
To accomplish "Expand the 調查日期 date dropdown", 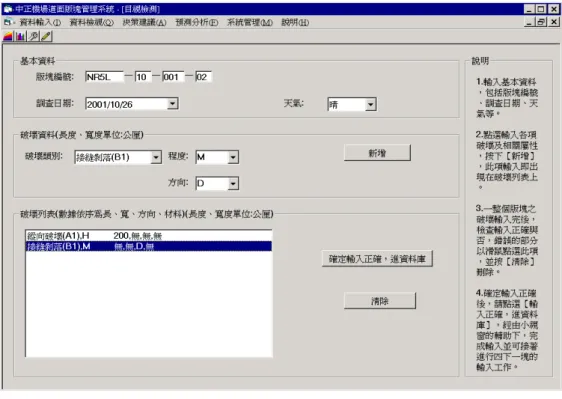I will pyautogui.click(x=173, y=104).
